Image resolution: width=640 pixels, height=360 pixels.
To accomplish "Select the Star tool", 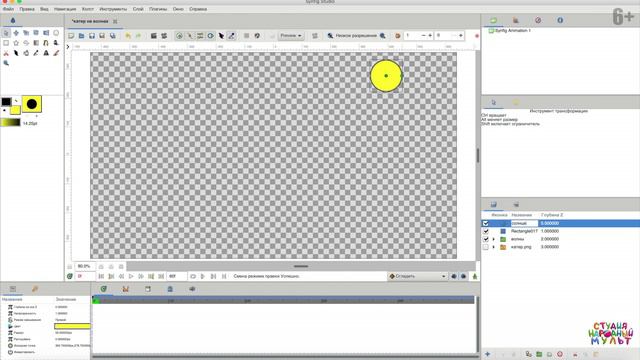I will coord(16,43).
